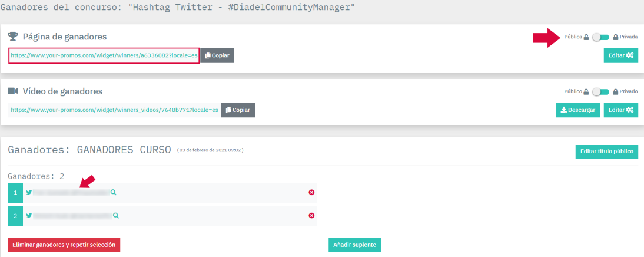This screenshot has width=644, height=257.
Task: Remove winner 1 with red X icon
Action: pyautogui.click(x=311, y=192)
